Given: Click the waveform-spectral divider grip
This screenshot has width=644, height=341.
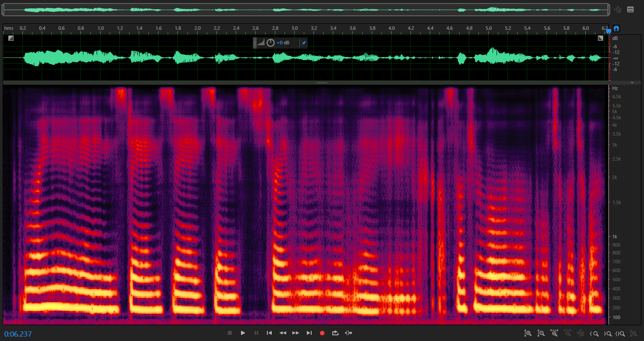Looking at the screenshot, I should [322, 83].
